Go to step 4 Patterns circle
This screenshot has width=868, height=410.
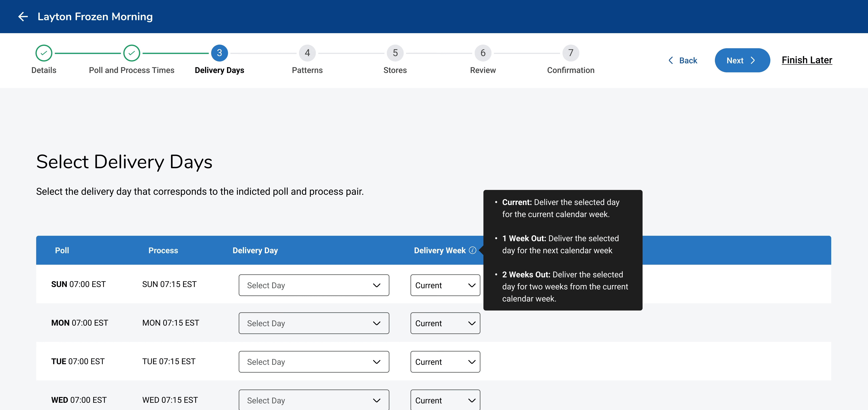(x=307, y=53)
